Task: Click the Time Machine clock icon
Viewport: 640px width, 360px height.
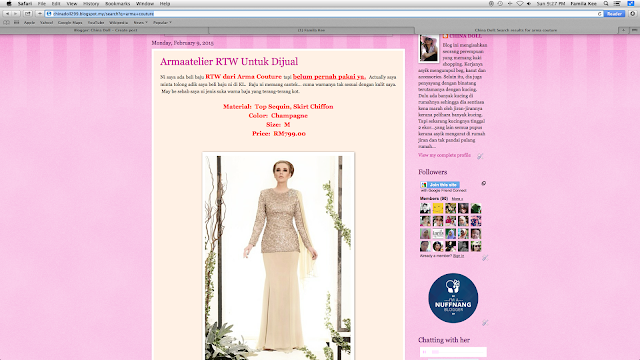Action: pyautogui.click(x=500, y=3)
